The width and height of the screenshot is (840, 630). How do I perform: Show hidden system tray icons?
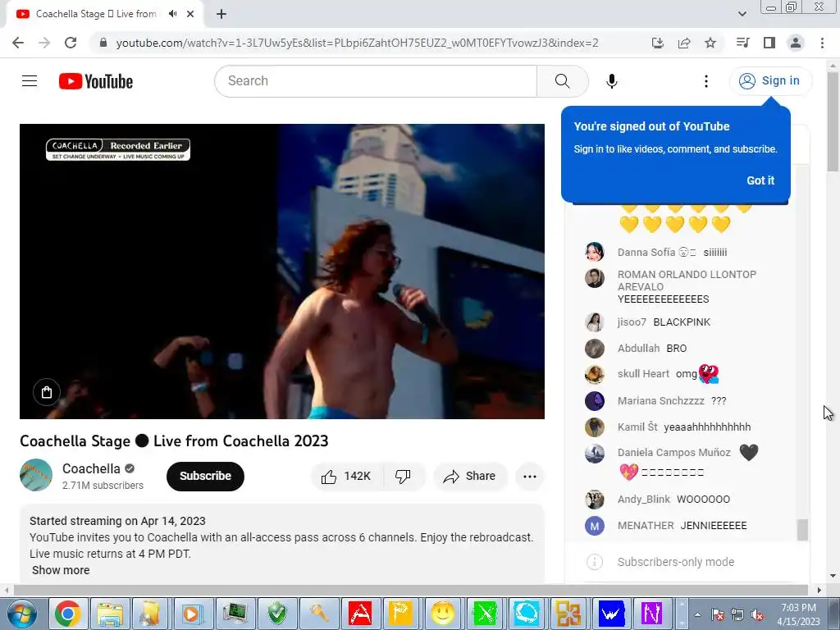[697, 614]
